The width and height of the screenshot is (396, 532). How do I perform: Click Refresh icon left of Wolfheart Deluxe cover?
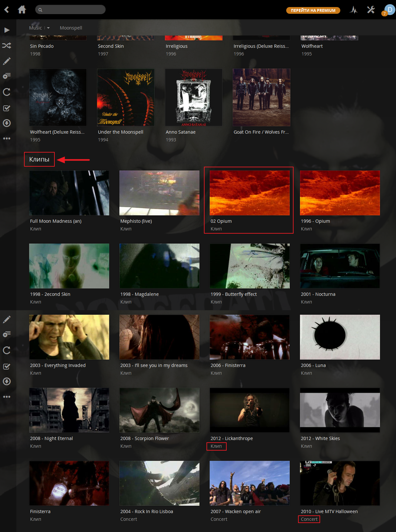point(7,92)
